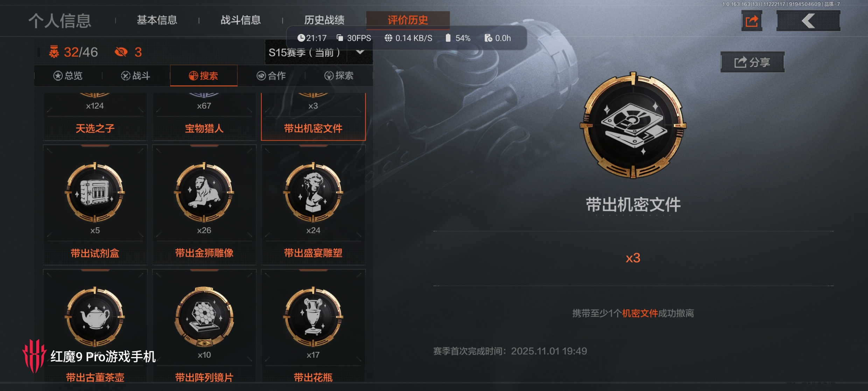Switch to the 历史战绩 tab
This screenshot has height=391, width=868.
[324, 20]
